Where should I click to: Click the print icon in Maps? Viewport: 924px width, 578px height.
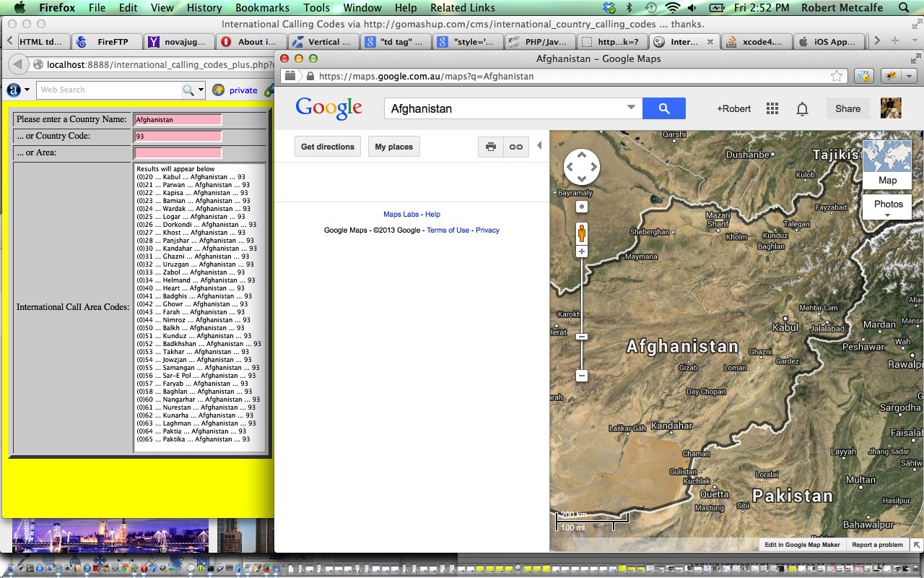coord(491,147)
